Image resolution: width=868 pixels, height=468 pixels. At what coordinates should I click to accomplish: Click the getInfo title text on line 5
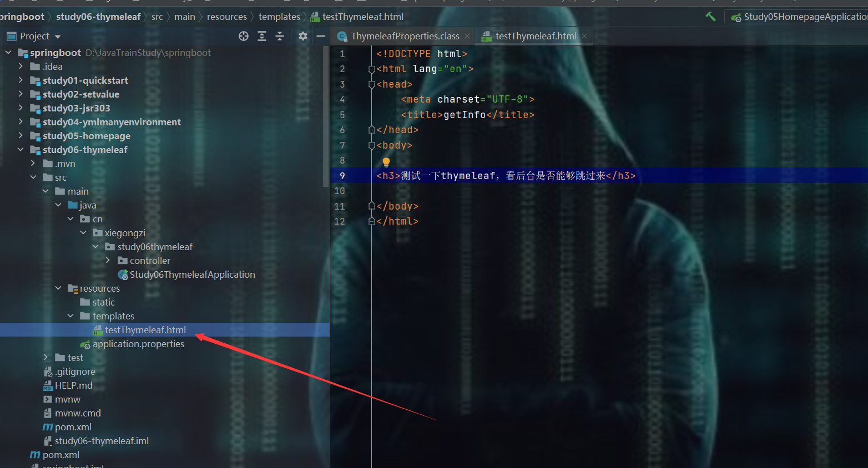pyautogui.click(x=465, y=115)
